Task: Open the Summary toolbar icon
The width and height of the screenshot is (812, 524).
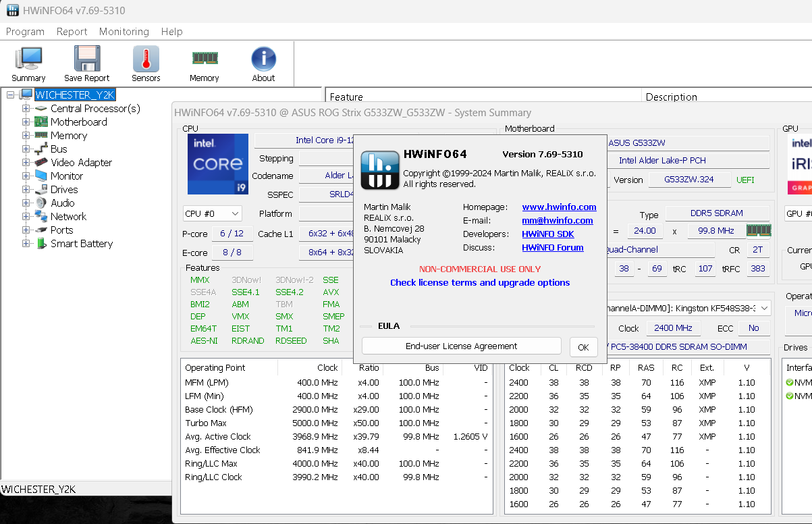Action: tap(28, 59)
